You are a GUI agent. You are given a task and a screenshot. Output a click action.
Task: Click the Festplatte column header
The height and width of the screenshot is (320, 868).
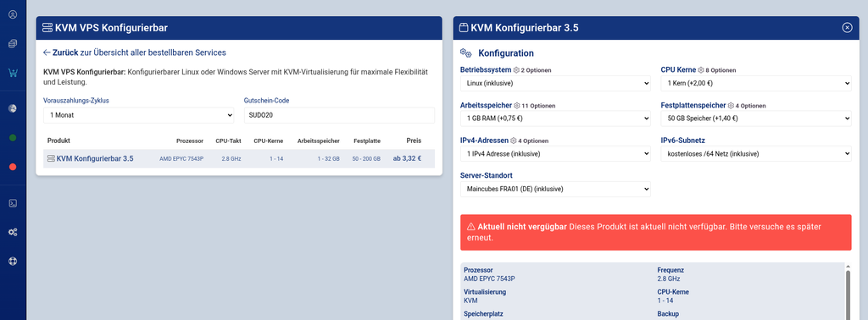[367, 141]
